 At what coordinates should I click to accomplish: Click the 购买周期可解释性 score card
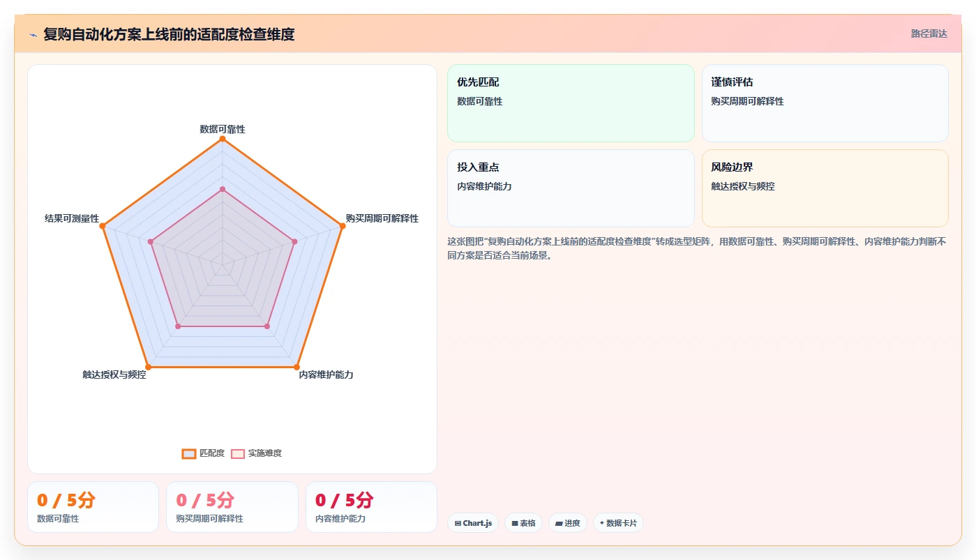pyautogui.click(x=232, y=507)
